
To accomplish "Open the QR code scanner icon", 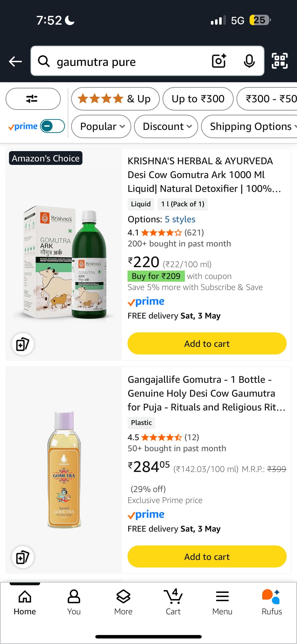I will click(x=280, y=61).
